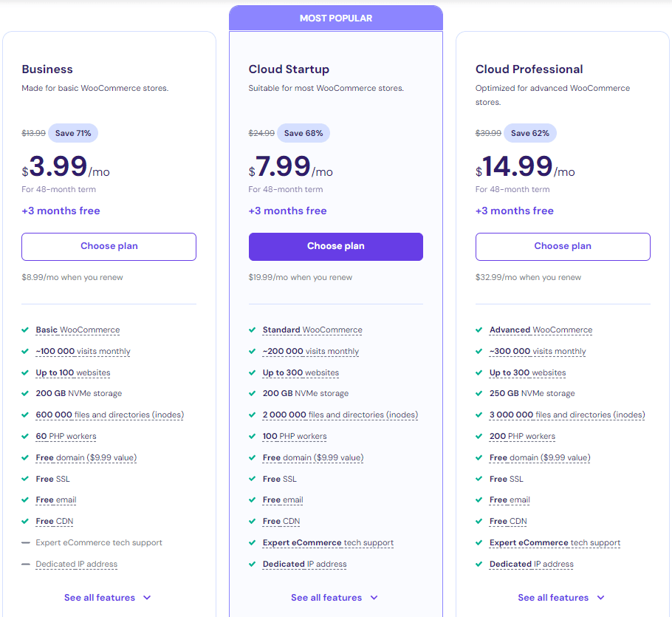Click chevron next to Cloud Startup See all features
Screen dimensions: 672x617
tap(374, 598)
